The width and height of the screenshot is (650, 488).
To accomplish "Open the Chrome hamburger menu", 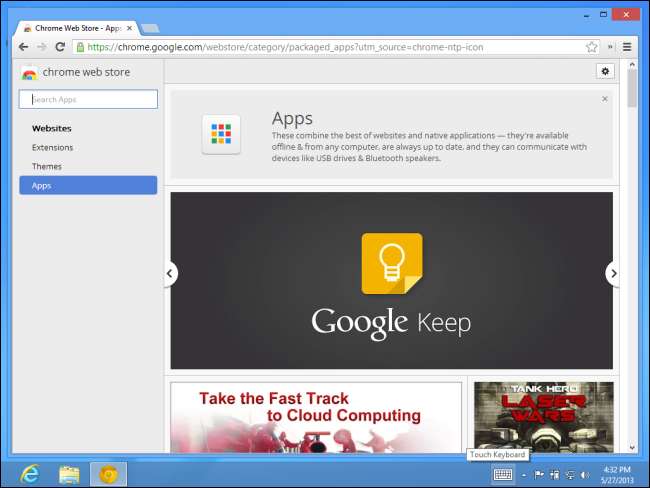I will coord(627,46).
